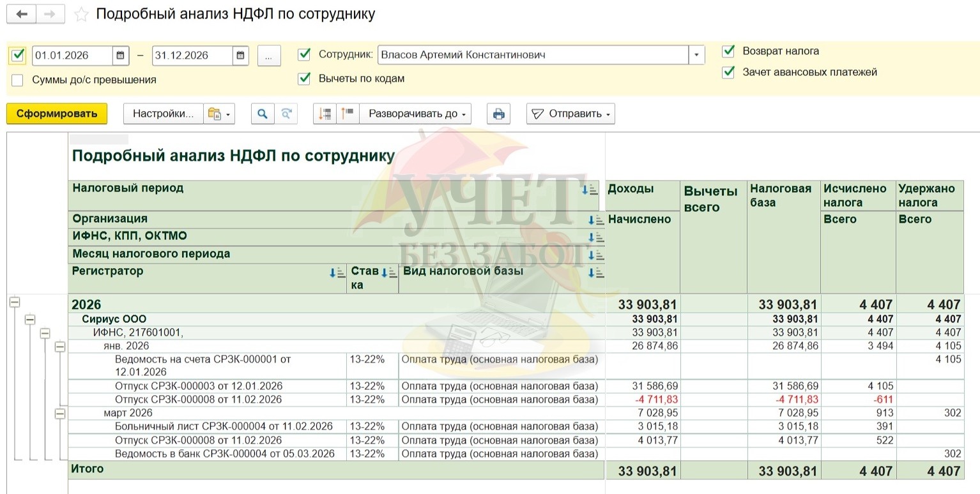
Task: Open the Сотрудник dropdown arrow
Action: [x=696, y=56]
